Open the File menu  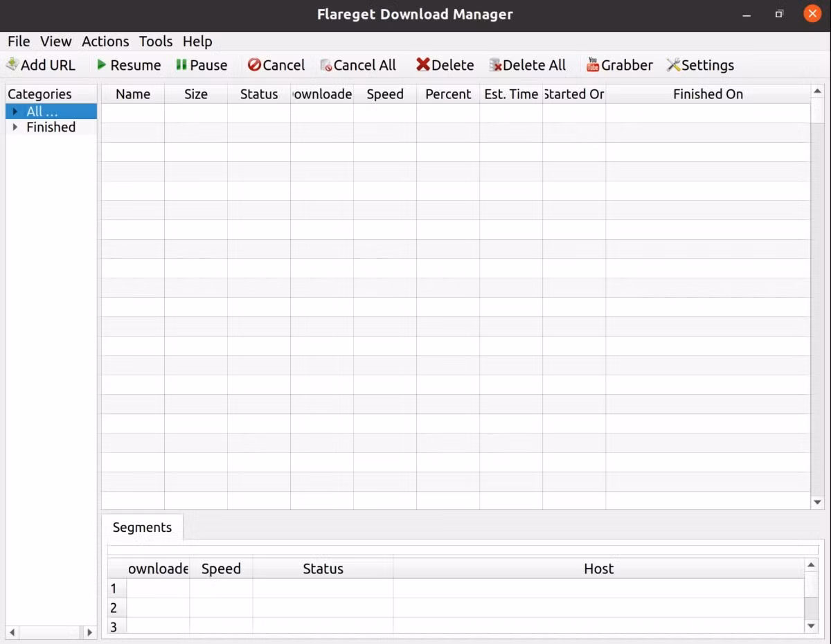coord(19,42)
